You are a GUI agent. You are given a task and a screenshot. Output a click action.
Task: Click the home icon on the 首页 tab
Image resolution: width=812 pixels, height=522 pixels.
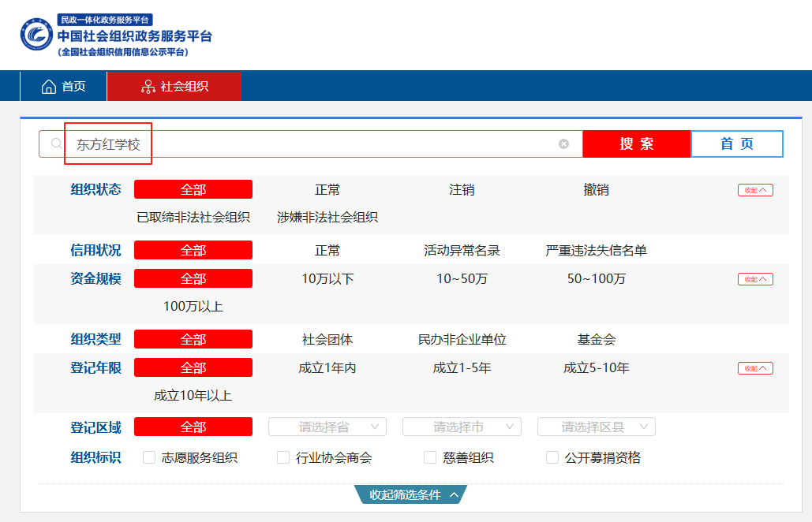(49, 85)
